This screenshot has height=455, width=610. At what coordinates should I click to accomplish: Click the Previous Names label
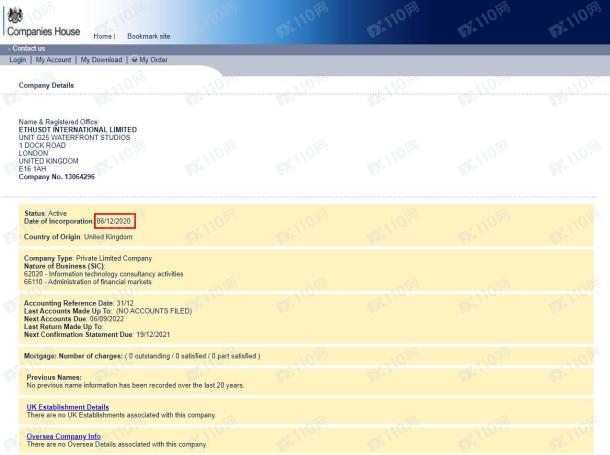(x=54, y=377)
